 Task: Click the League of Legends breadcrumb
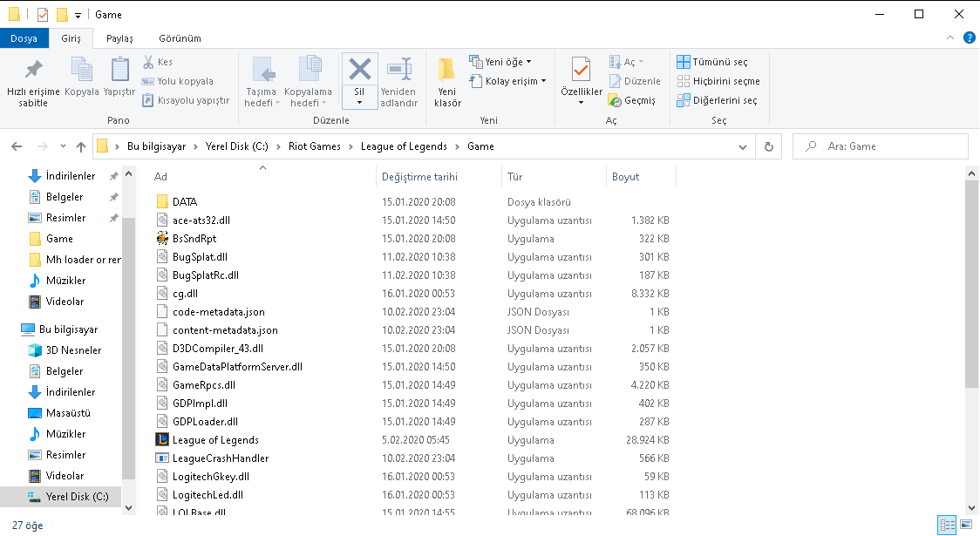click(x=404, y=146)
